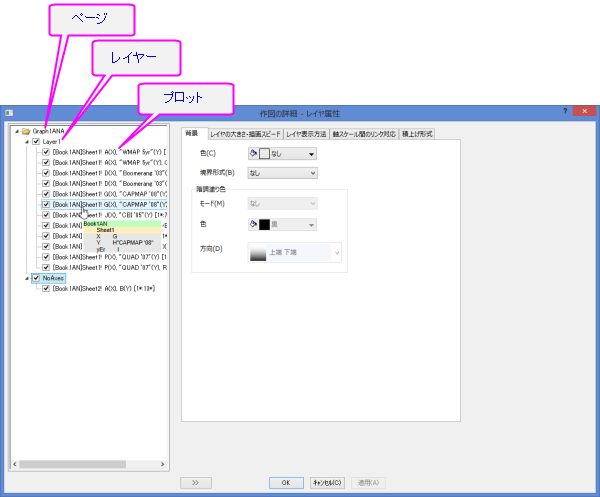Open the 積上げ形式 tab
600x497 pixels.
click(x=417, y=134)
